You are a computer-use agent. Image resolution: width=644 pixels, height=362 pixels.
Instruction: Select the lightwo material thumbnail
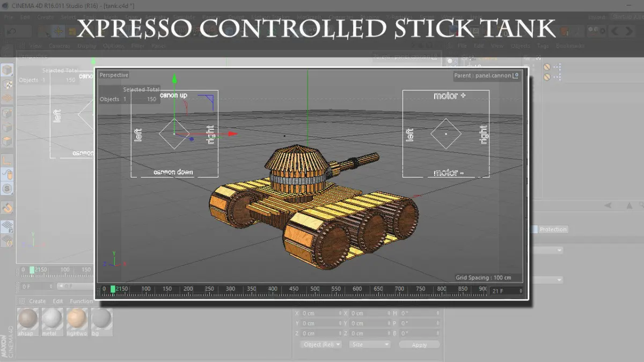click(x=77, y=322)
